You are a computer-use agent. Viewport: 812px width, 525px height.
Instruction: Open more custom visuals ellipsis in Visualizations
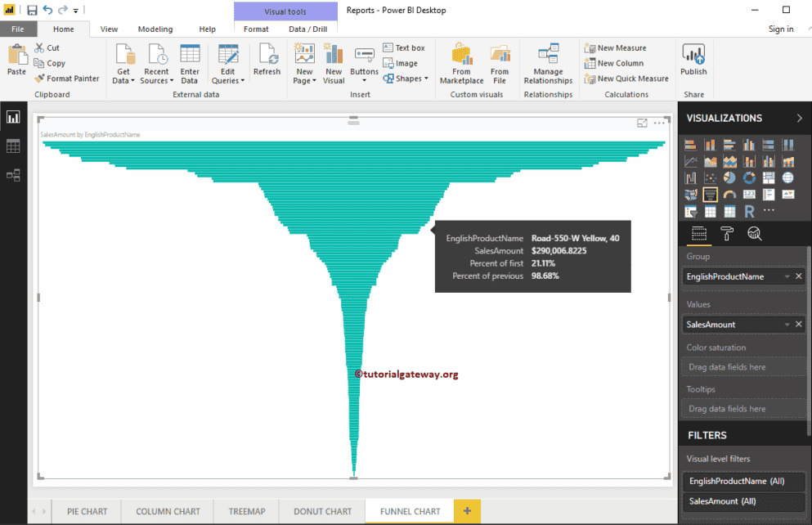point(769,209)
